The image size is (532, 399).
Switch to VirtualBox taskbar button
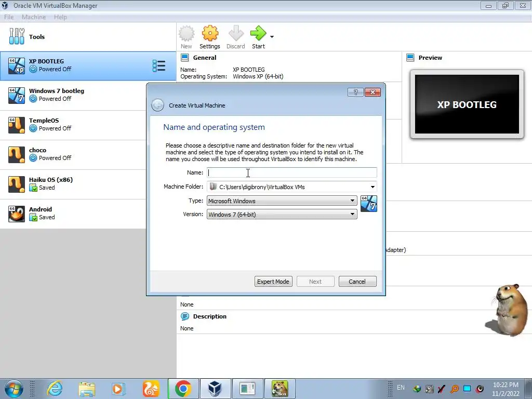[215, 389]
